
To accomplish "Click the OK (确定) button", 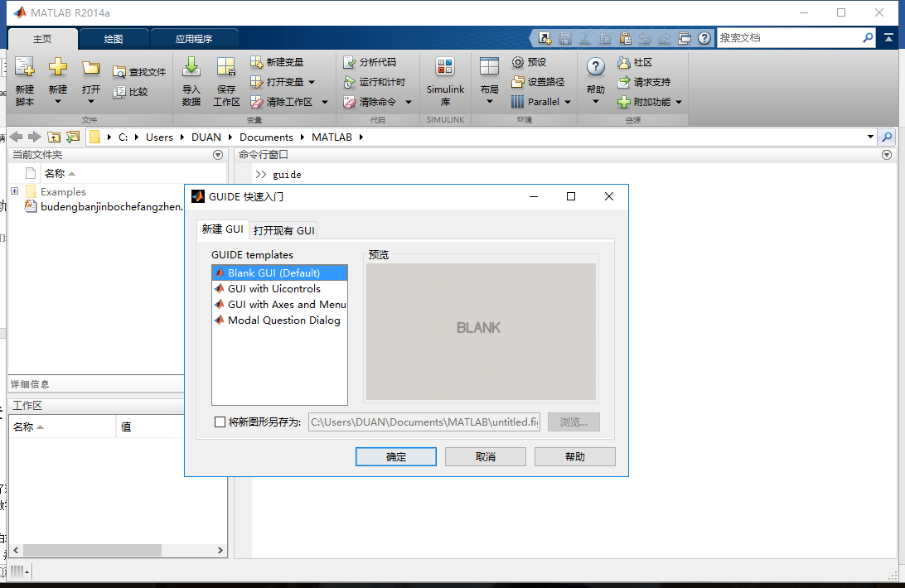I will (x=396, y=456).
